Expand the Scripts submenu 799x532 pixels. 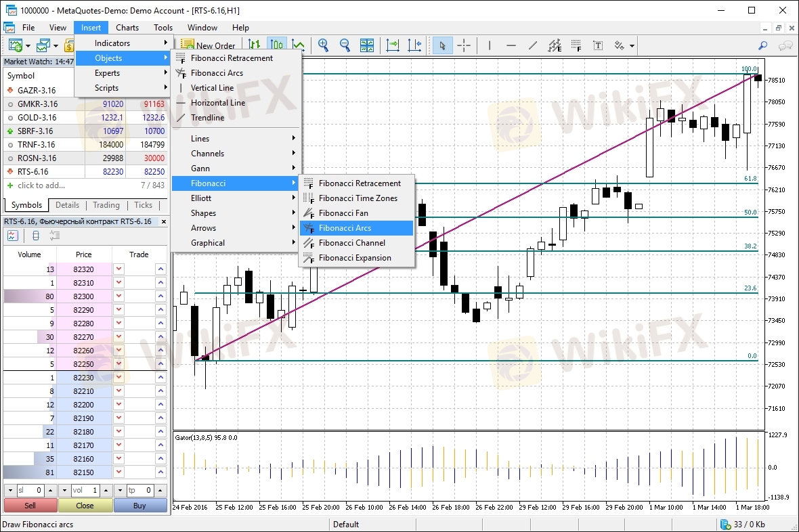point(123,87)
